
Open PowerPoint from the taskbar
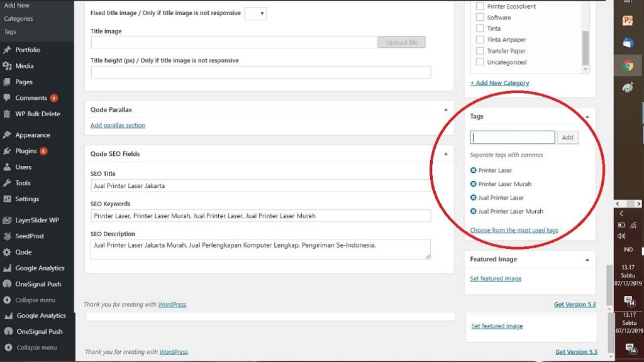click(628, 21)
